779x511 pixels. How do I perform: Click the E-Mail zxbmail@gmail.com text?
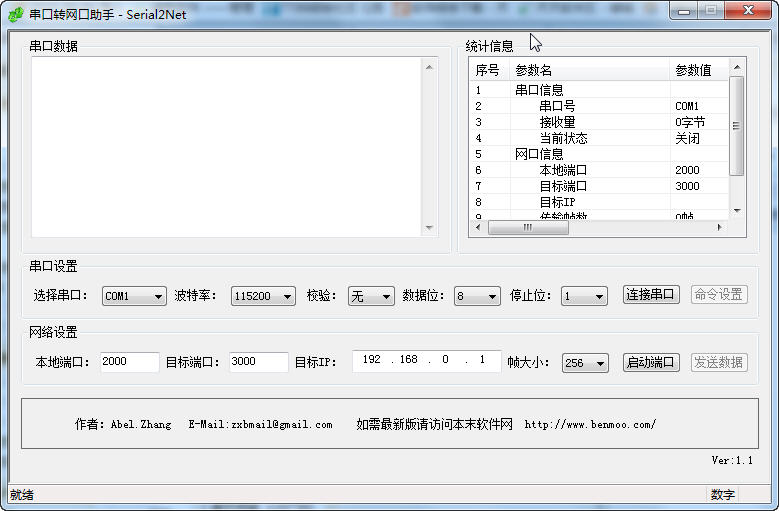[260, 424]
